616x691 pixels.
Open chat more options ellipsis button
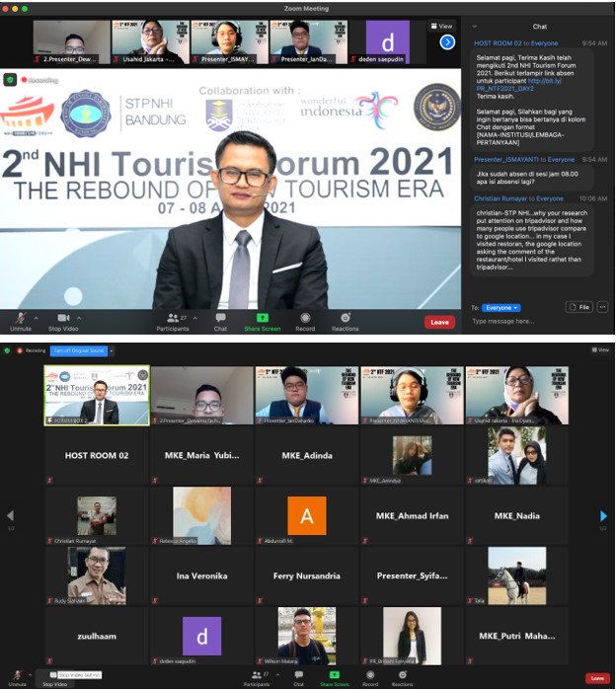[602, 307]
